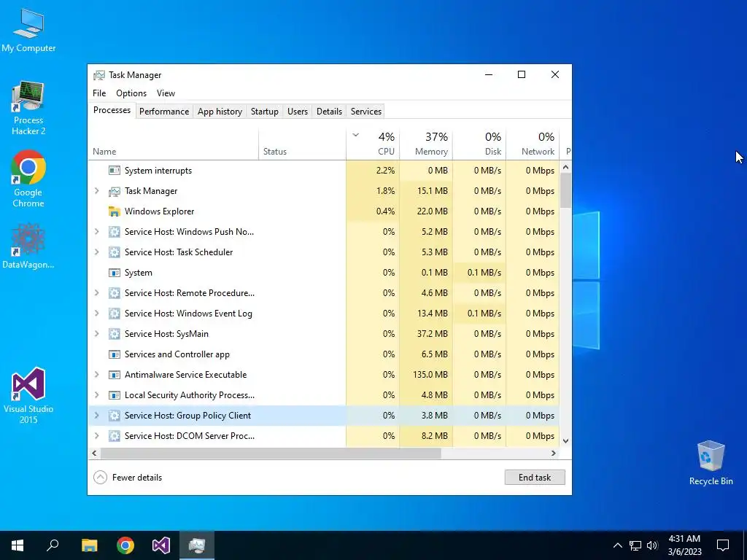
Task: Switch to the Performance tab
Action: (x=164, y=112)
